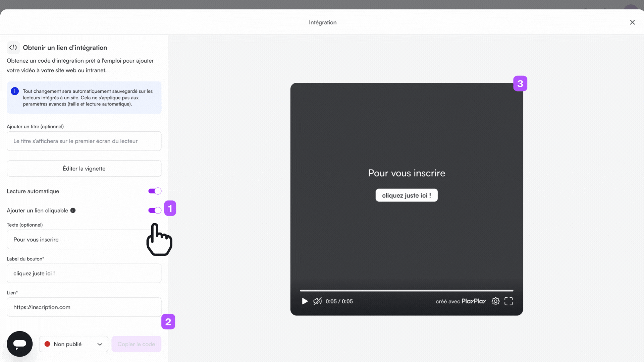Click the Pour vous inscrire video text

pos(407,173)
